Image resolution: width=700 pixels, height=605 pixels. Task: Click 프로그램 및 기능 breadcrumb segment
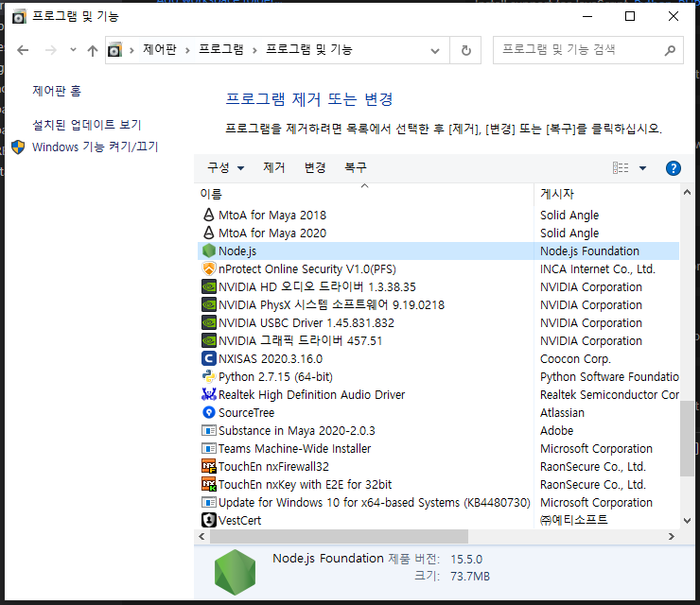(x=309, y=49)
